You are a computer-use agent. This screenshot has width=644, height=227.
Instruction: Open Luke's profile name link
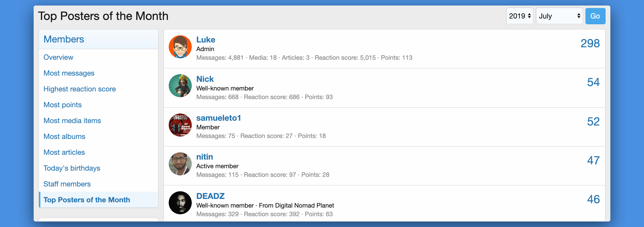(205, 39)
